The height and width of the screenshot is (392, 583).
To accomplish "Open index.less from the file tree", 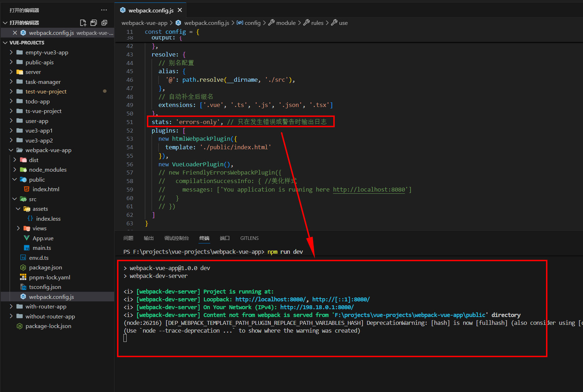I will pyautogui.click(x=48, y=219).
